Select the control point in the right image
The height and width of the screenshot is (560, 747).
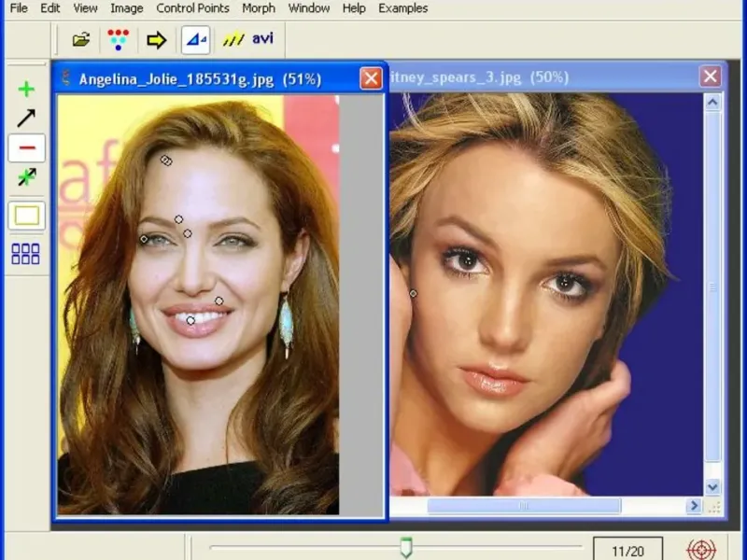[x=413, y=294]
